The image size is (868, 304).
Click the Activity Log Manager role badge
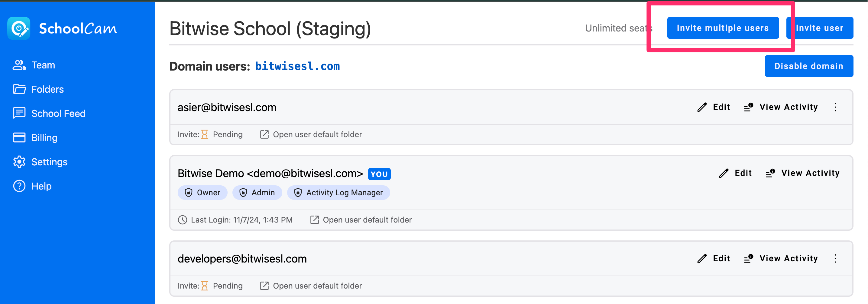(338, 193)
